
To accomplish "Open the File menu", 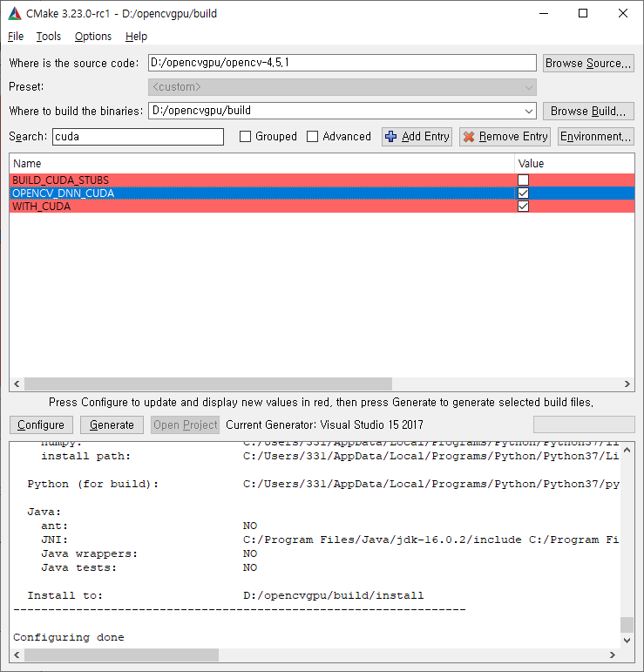I will click(16, 37).
